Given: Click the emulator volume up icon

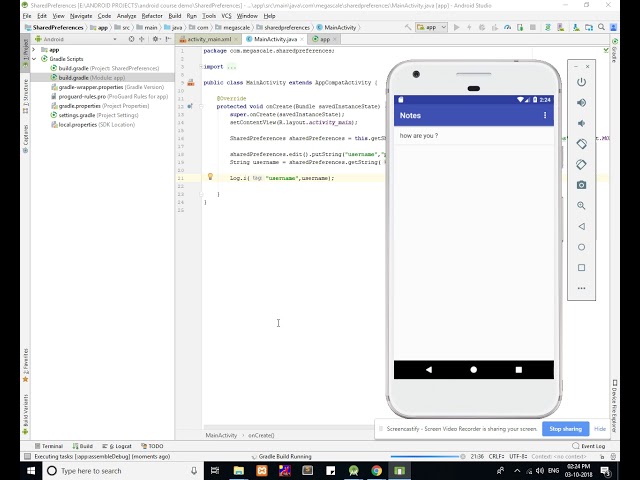Looking at the screenshot, I should [x=581, y=102].
